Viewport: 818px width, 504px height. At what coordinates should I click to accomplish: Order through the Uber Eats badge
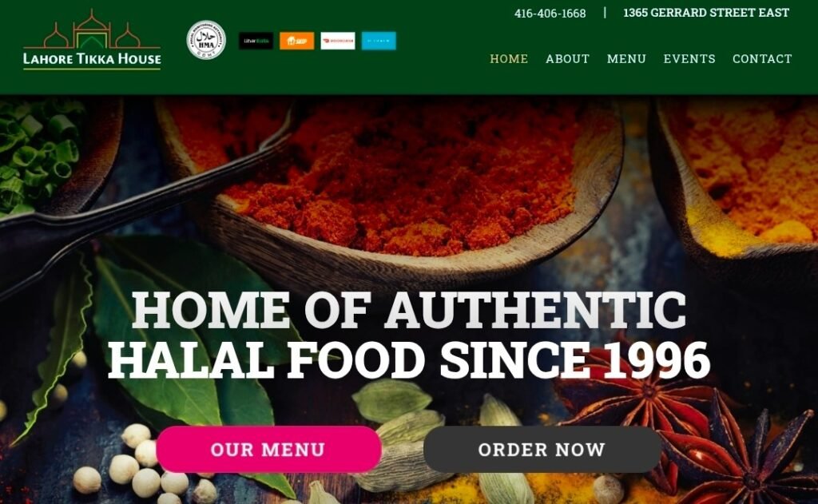click(x=256, y=41)
